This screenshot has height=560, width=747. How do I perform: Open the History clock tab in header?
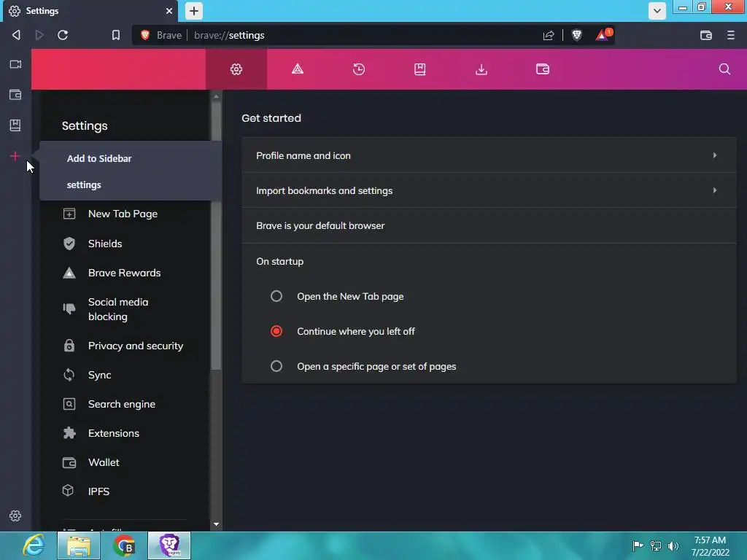pos(359,69)
